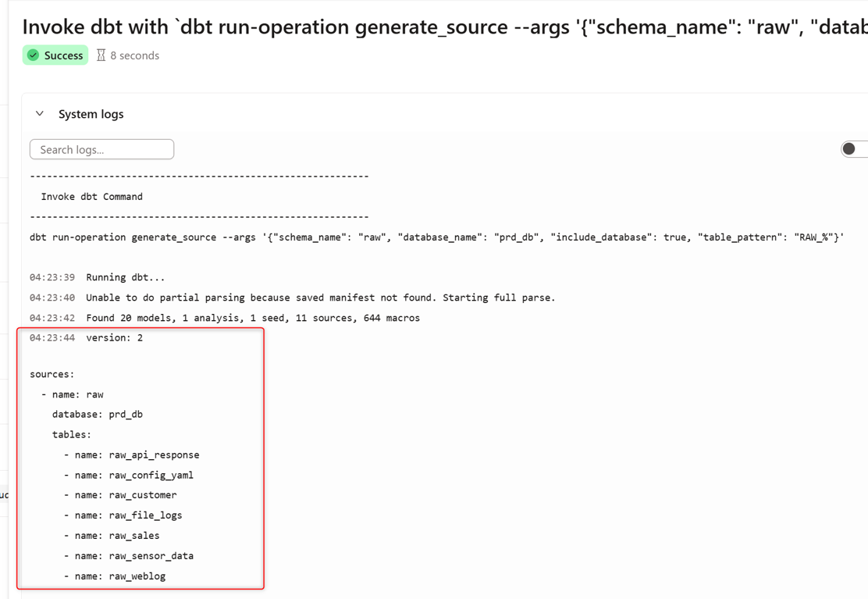
Task: Click the raw_file_logs table entry
Action: pyautogui.click(x=123, y=515)
